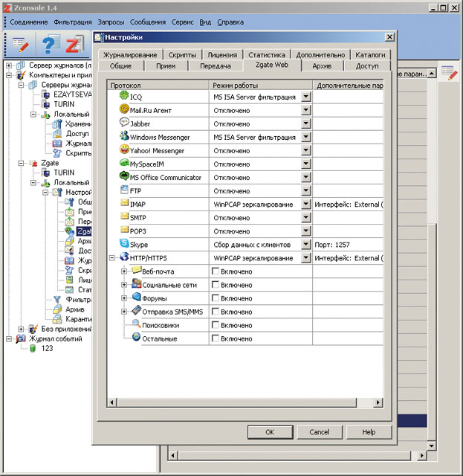Click the Skype protocol icon
Screen dimensions: 463x476
click(x=124, y=243)
